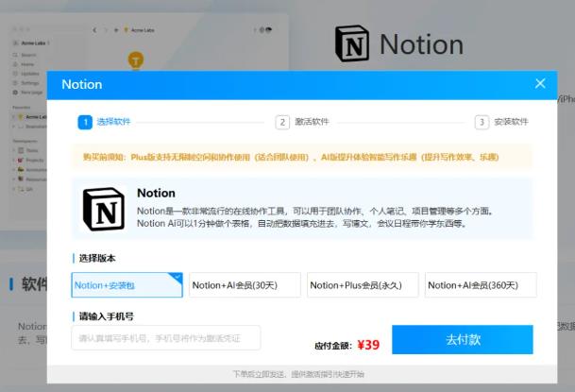Click the phone number input field
The width and height of the screenshot is (575, 392).
[x=166, y=338]
